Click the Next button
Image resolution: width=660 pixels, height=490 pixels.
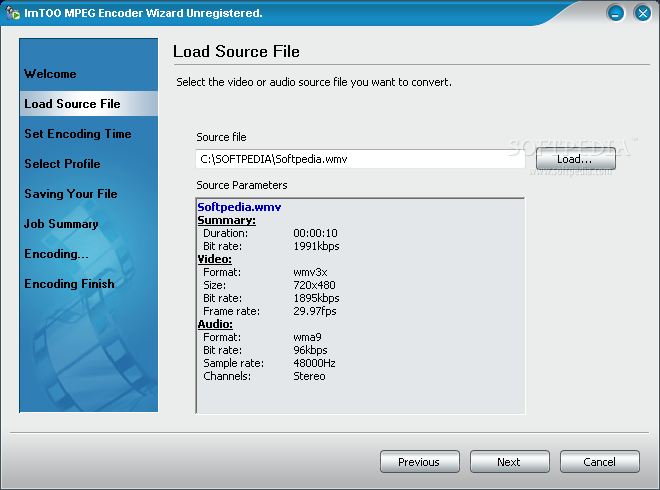pos(510,462)
